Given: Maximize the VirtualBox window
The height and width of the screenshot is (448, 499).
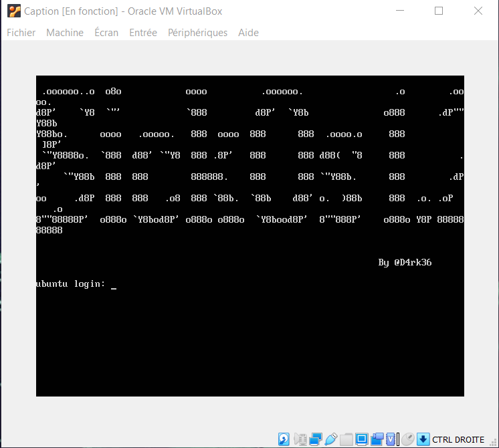Looking at the screenshot, I should [439, 11].
